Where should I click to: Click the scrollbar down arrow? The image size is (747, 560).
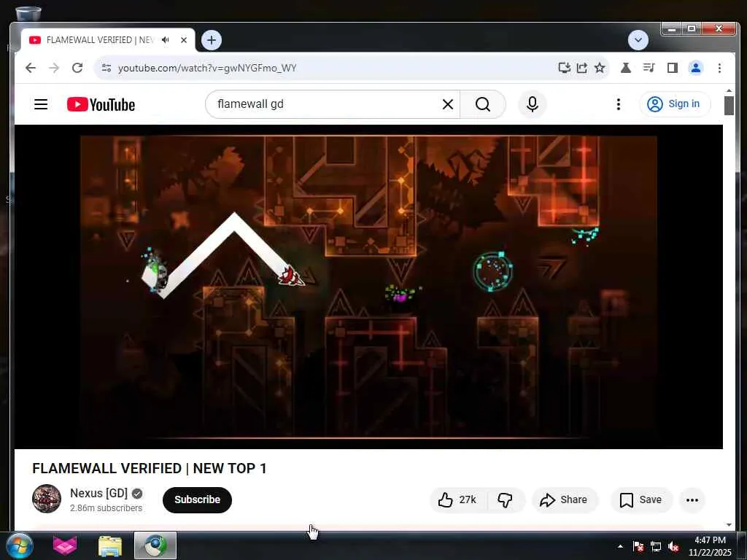tap(729, 525)
